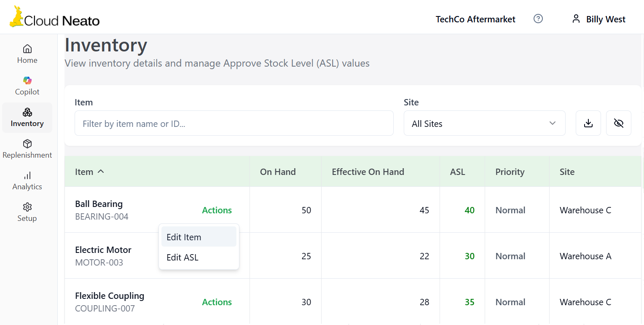
Task: Go to Home in sidebar
Action: point(27,54)
